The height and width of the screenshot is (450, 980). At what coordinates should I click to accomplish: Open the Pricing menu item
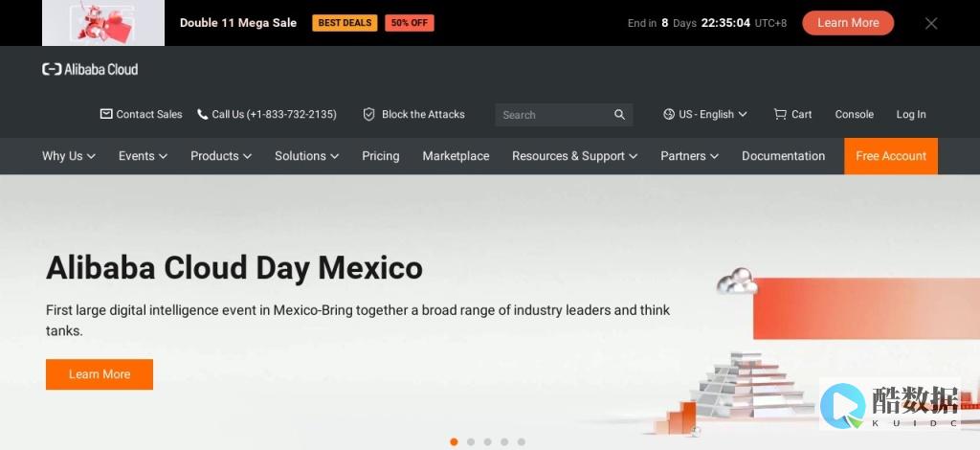(381, 156)
